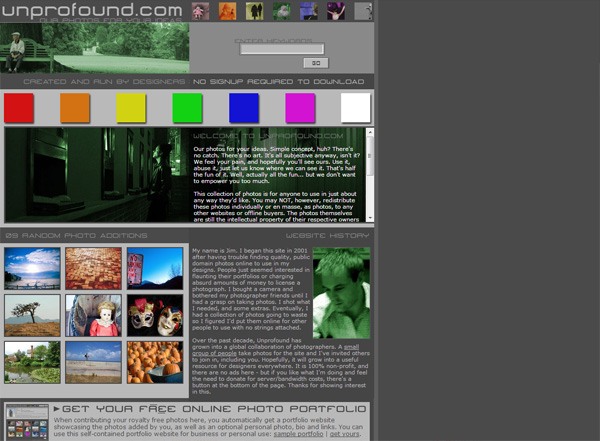Click the welcome text scrollbar up arrow

370,132
